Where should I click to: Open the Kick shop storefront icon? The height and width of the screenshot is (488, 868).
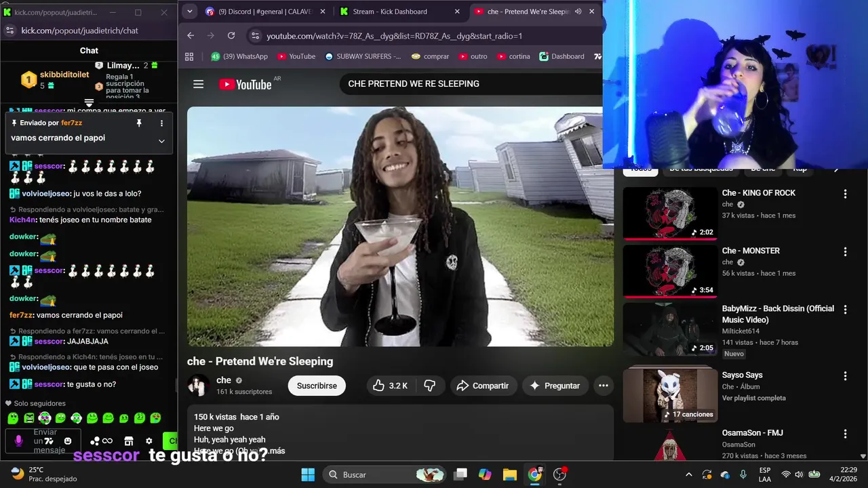(129, 441)
